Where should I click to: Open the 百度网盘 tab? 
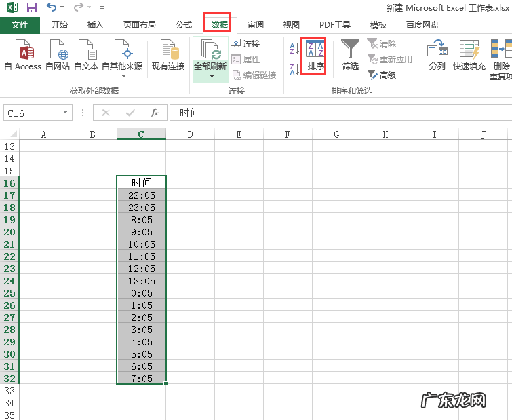[x=422, y=25]
